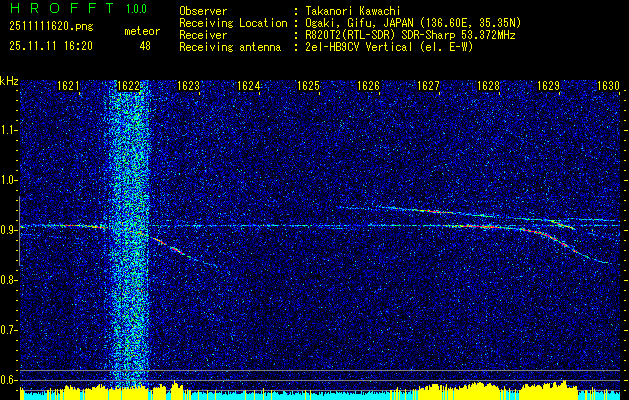This screenshot has height=400, width=629.
Task: Click the 0.8 kHz axis label
Action: point(9,280)
